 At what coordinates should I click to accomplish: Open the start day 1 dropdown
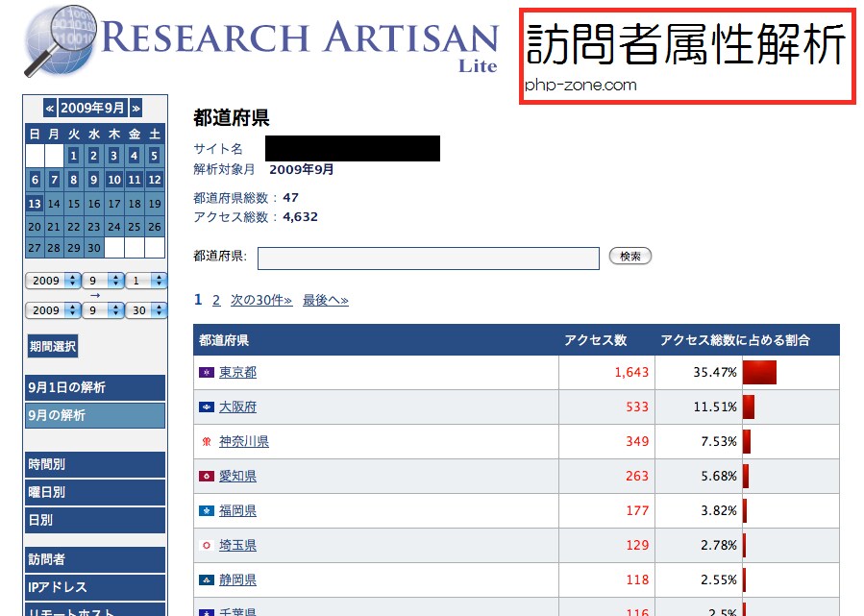(146, 281)
